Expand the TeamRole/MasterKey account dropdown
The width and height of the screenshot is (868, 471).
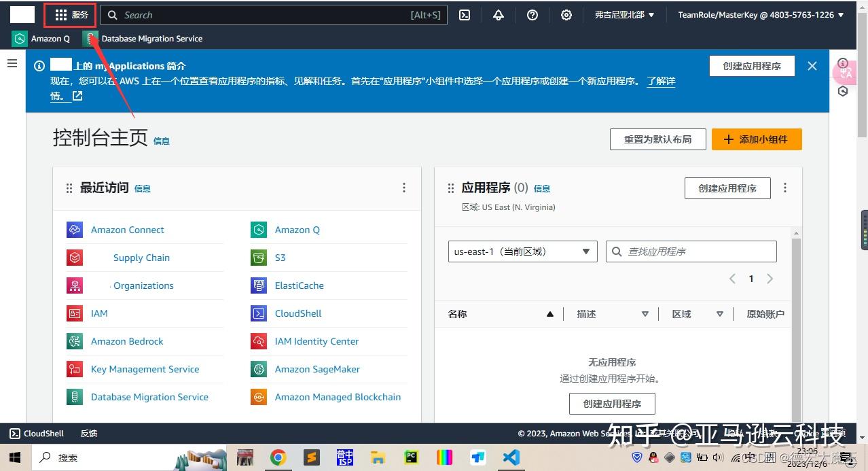pos(761,15)
